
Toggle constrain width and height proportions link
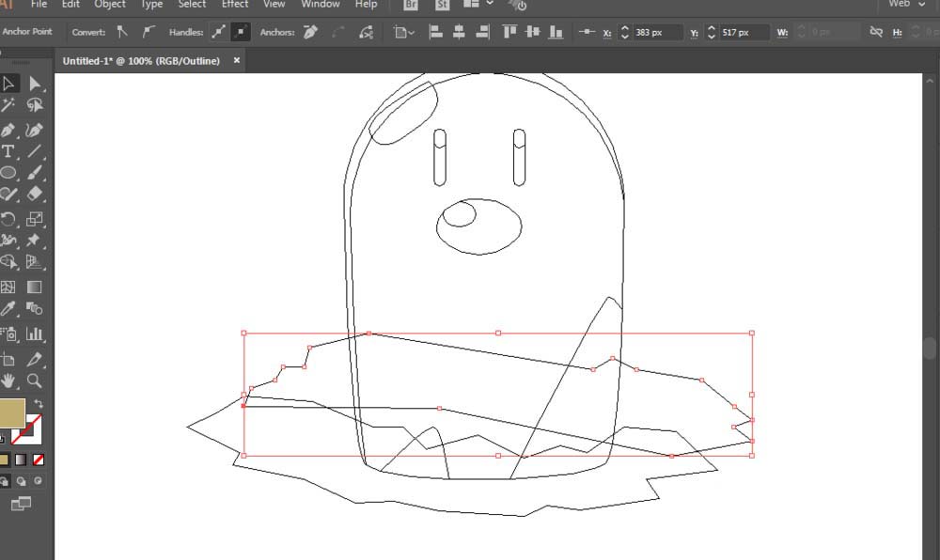[x=876, y=32]
